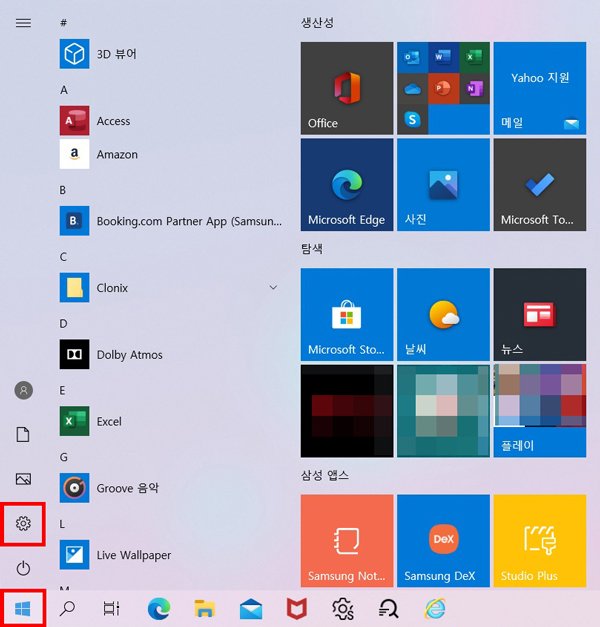Open Booking.com Partner App
The width and height of the screenshot is (600, 627).
pyautogui.click(x=170, y=221)
